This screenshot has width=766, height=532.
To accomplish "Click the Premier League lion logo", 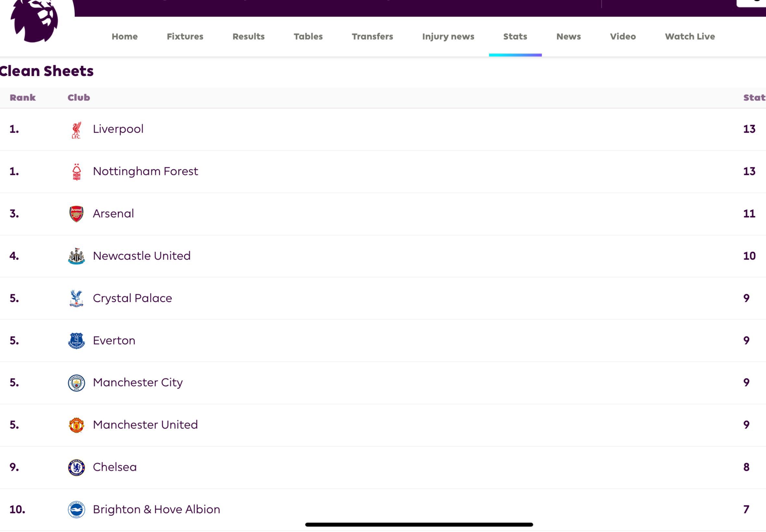I will click(35, 21).
